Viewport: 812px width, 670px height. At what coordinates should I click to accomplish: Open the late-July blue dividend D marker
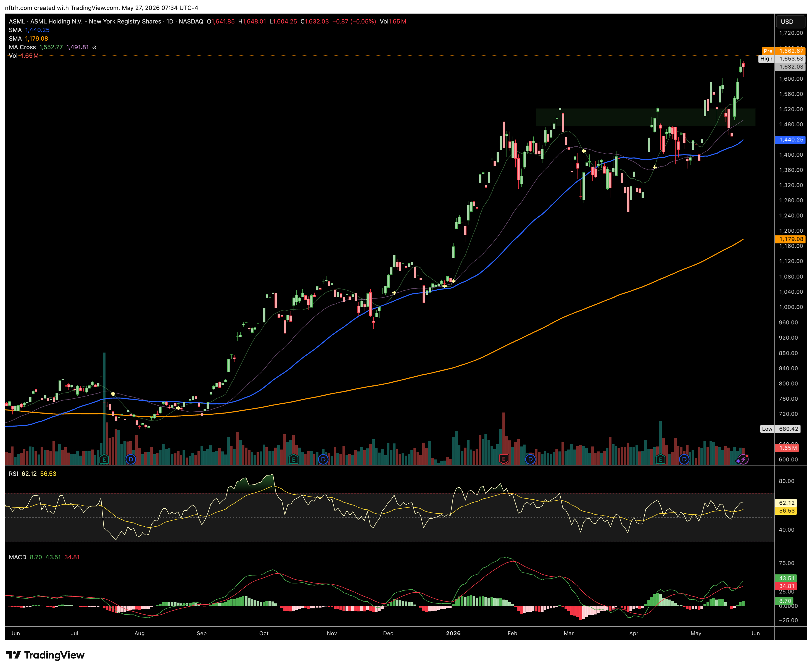tap(131, 460)
